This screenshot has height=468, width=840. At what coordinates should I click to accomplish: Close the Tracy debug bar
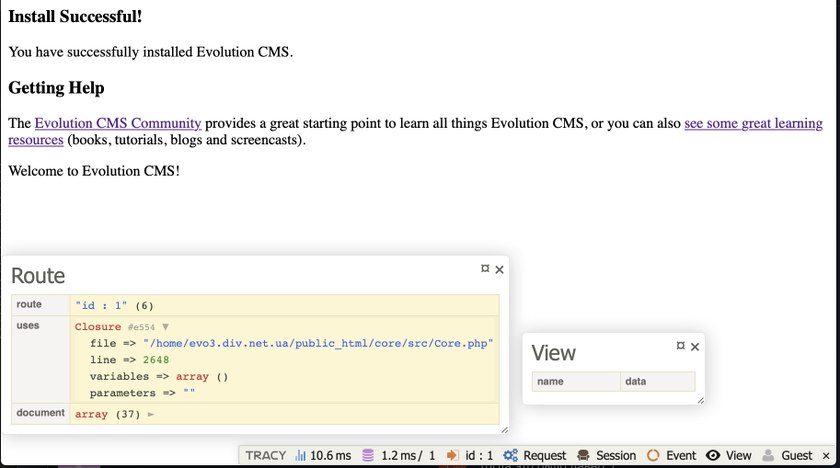click(826, 456)
